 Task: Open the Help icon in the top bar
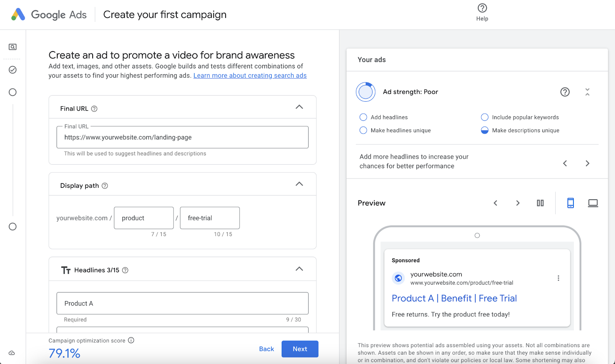[482, 8]
